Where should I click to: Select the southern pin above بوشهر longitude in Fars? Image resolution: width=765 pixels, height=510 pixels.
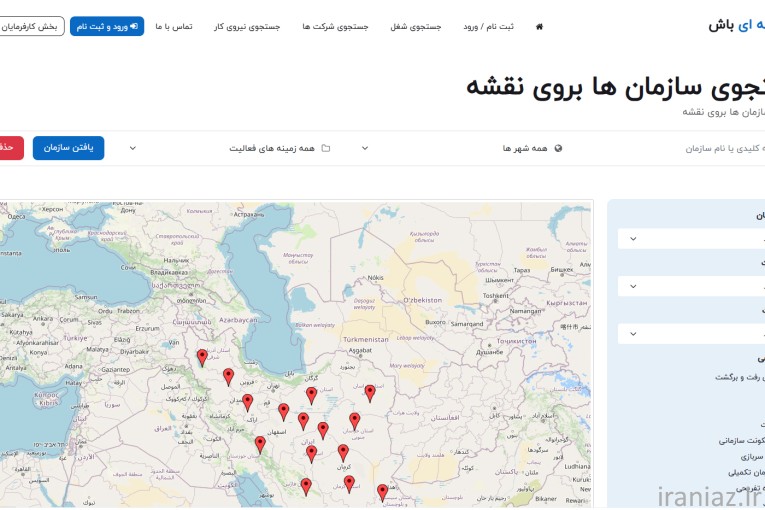coord(306,487)
